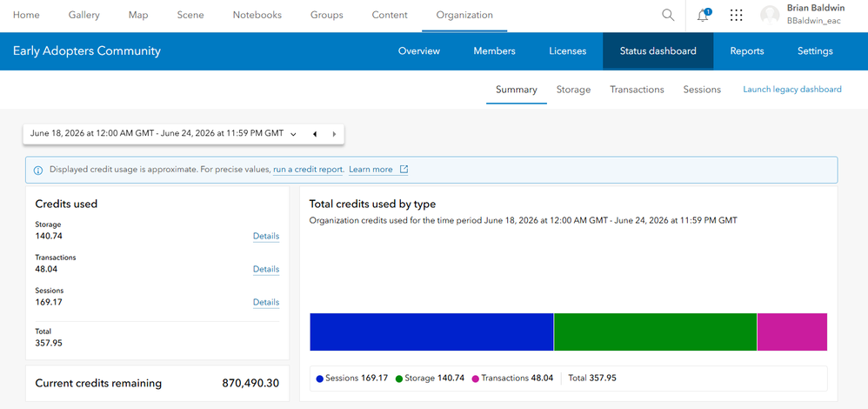Switch to the Storage tab
The height and width of the screenshot is (409, 868).
[573, 90]
